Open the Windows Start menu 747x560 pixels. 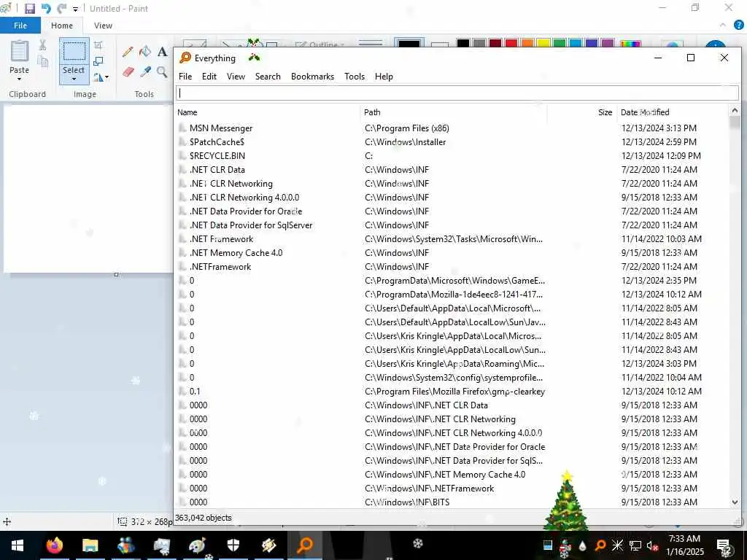[18, 545]
